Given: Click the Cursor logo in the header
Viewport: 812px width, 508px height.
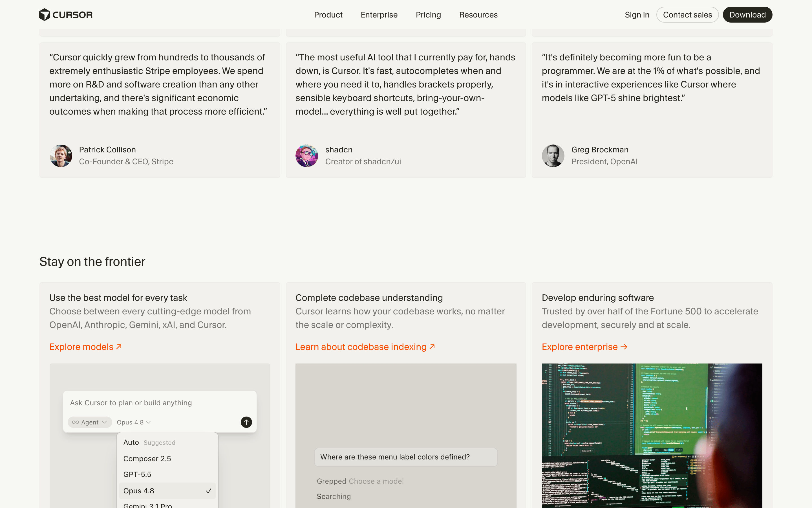Looking at the screenshot, I should tap(65, 15).
